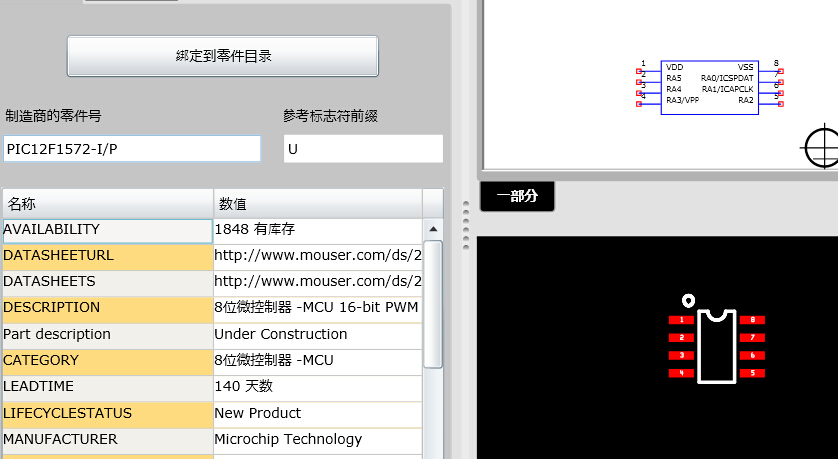This screenshot has width=838, height=459.
Task: Click the scroll-up arrow of the properties table
Action: coord(433,229)
